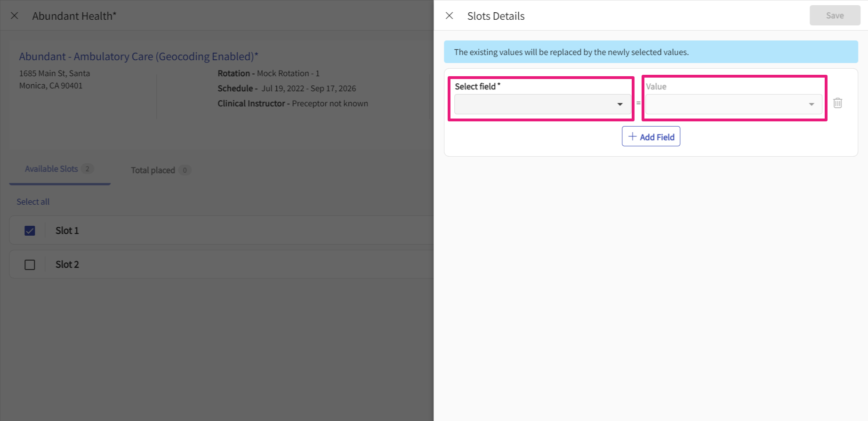
Task: Uncheck the Slot 1 checkbox
Action: pos(30,230)
